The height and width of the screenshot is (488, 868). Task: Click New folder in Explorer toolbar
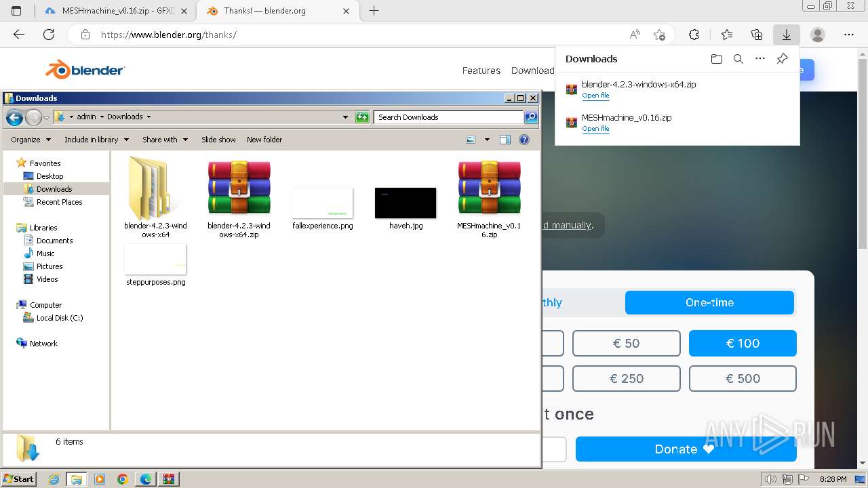tap(264, 140)
